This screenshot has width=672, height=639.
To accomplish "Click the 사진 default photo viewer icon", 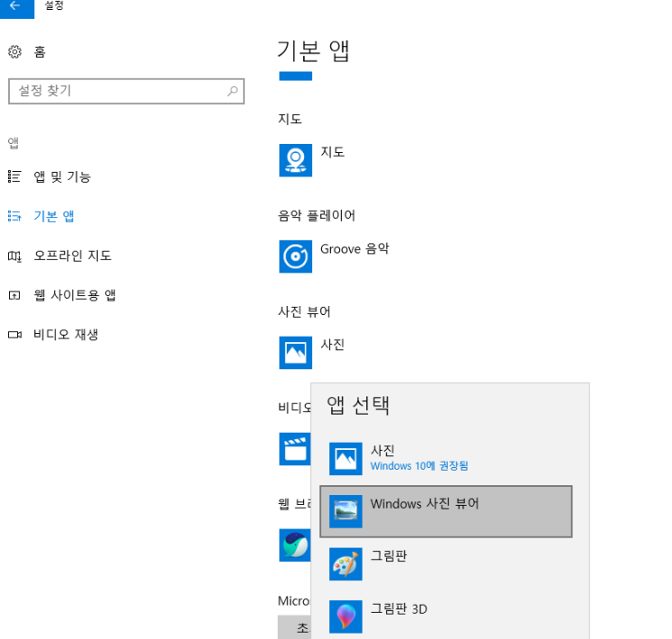I will [296, 352].
